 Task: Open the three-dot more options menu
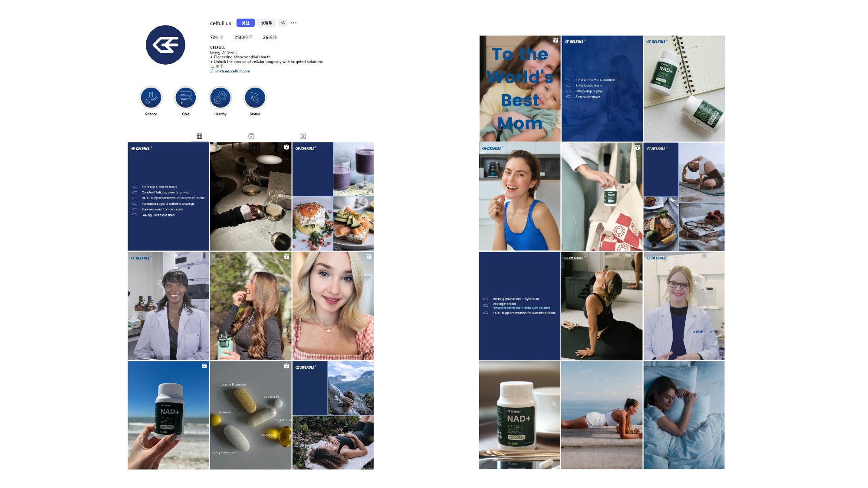[x=294, y=23]
